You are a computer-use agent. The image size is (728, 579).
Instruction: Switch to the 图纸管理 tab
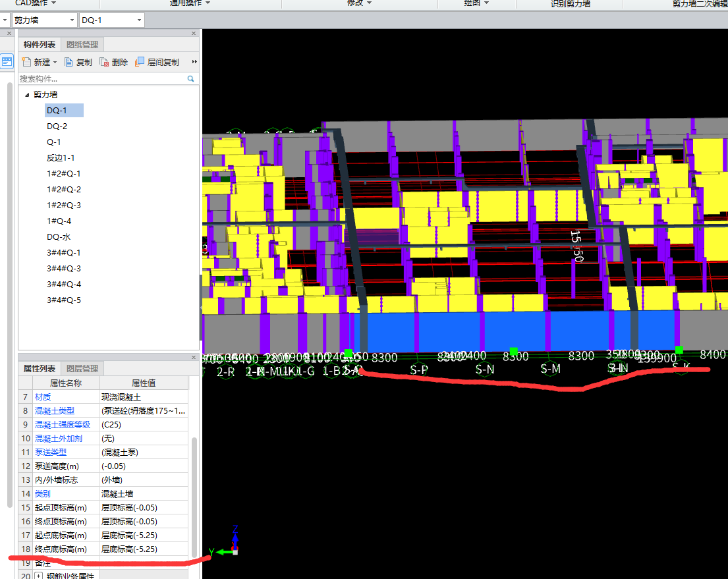click(82, 45)
